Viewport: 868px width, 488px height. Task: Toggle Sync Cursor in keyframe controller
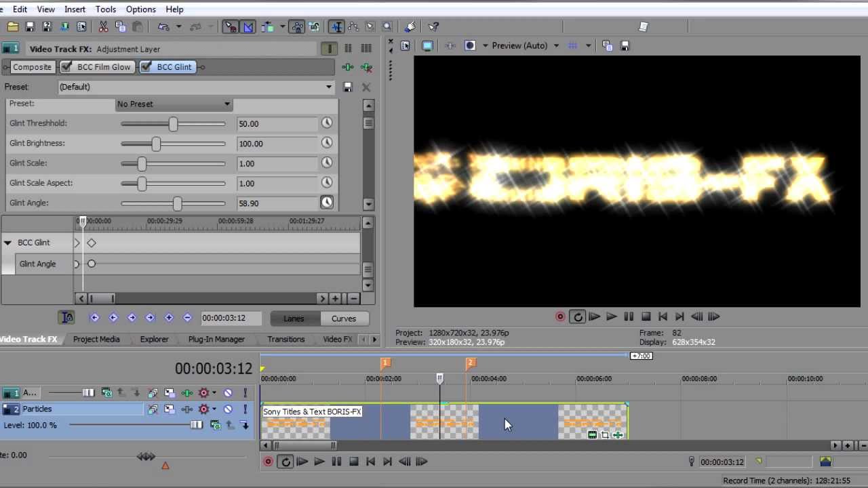point(66,318)
